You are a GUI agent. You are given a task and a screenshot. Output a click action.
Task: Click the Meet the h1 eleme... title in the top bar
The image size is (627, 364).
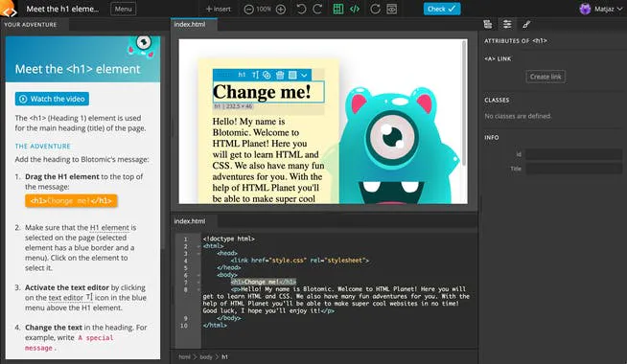click(x=62, y=9)
